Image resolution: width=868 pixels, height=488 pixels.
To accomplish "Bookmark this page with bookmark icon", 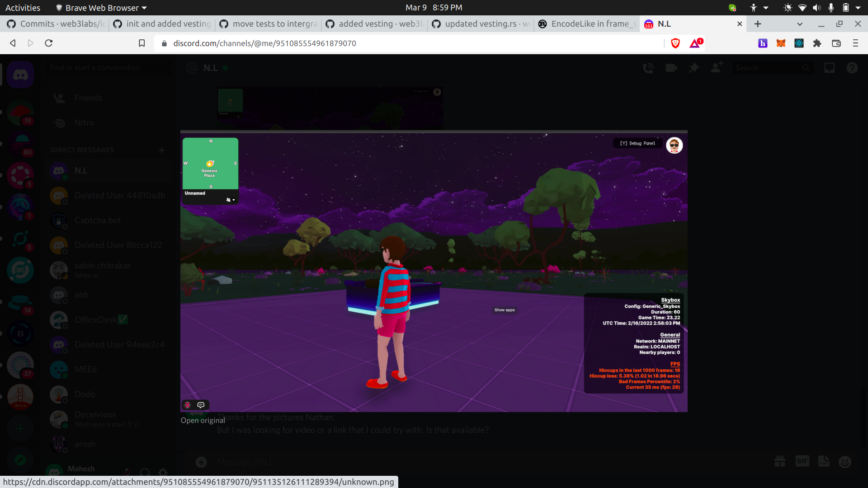I will tap(142, 43).
